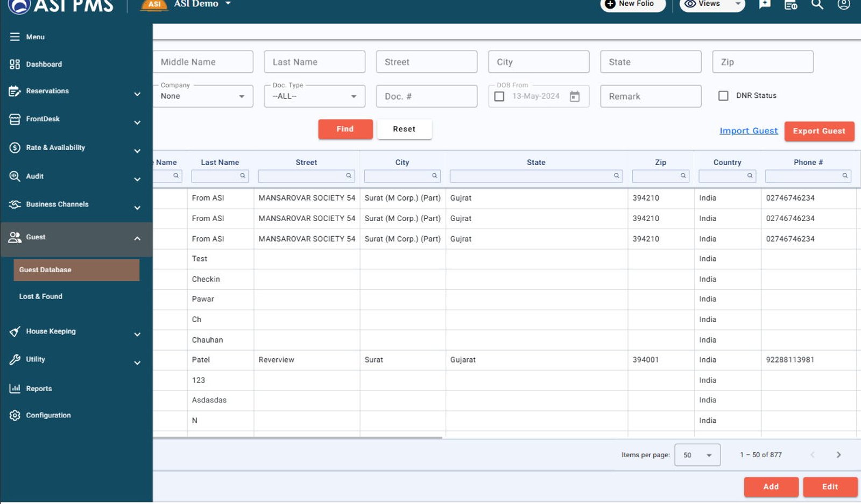Open the Import Guest link

[749, 131]
